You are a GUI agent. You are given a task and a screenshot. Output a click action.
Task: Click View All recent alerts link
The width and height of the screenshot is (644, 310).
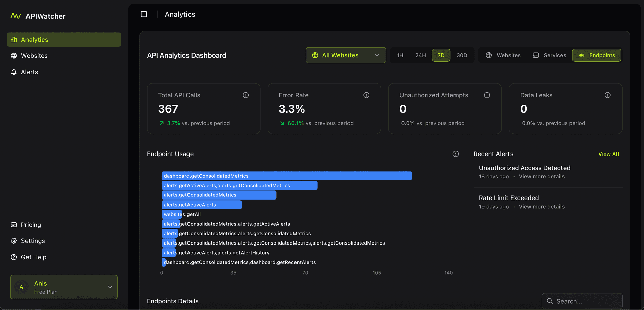click(608, 154)
